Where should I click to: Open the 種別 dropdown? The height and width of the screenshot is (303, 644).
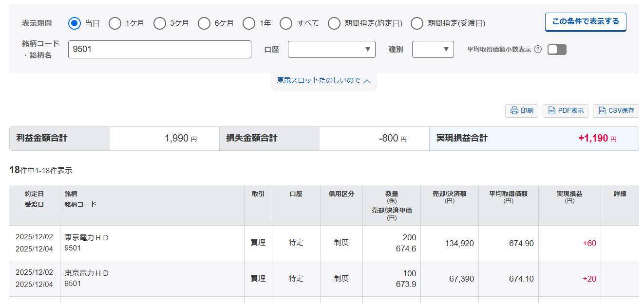click(x=433, y=50)
